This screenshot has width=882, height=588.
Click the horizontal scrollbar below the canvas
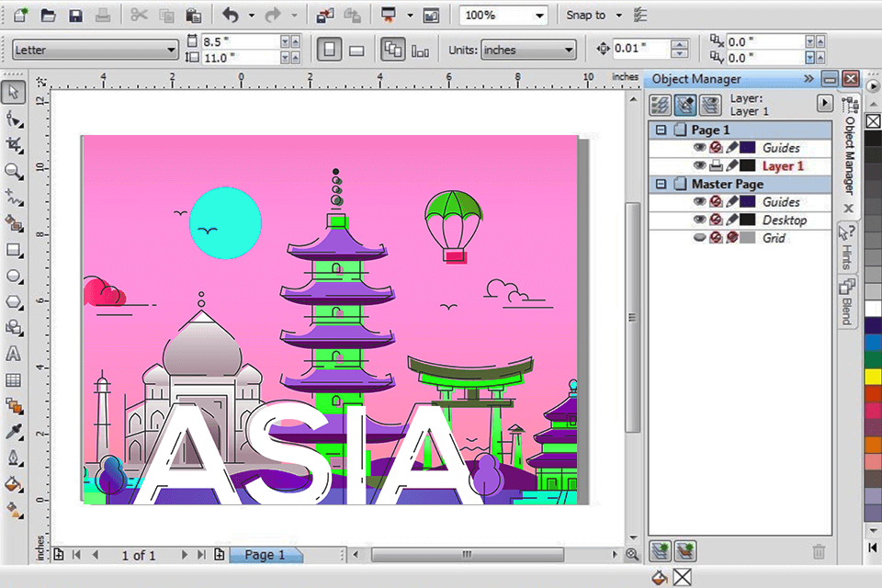[469, 554]
